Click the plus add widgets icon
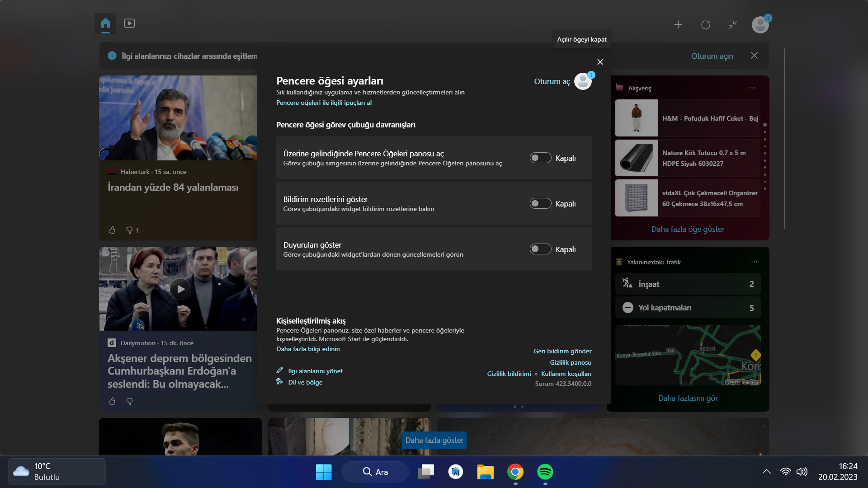The image size is (868, 488). 678,25
